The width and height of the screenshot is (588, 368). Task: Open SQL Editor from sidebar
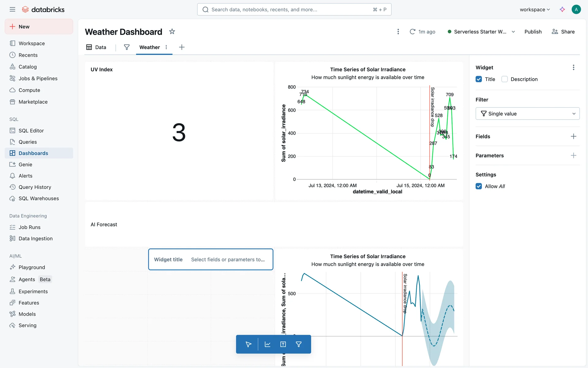coord(31,131)
